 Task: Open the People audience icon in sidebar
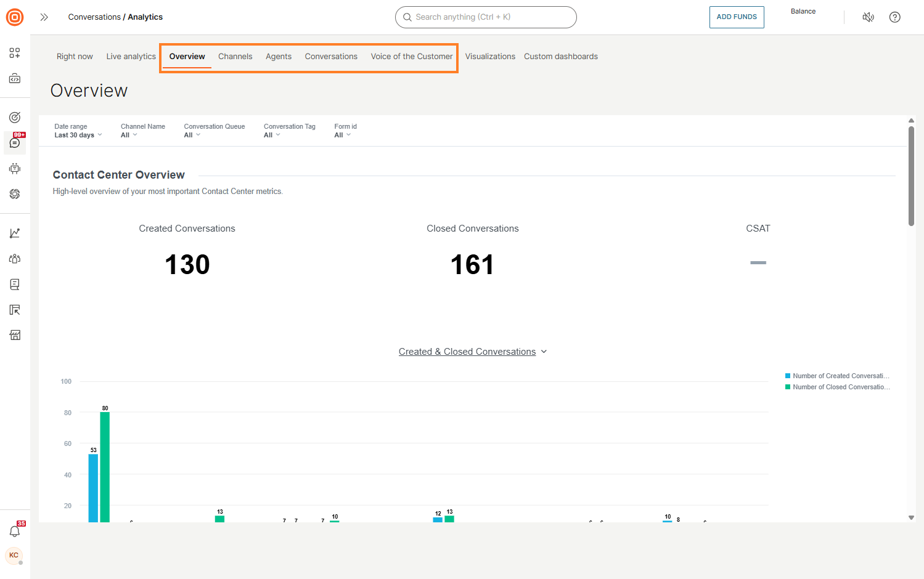(x=14, y=259)
